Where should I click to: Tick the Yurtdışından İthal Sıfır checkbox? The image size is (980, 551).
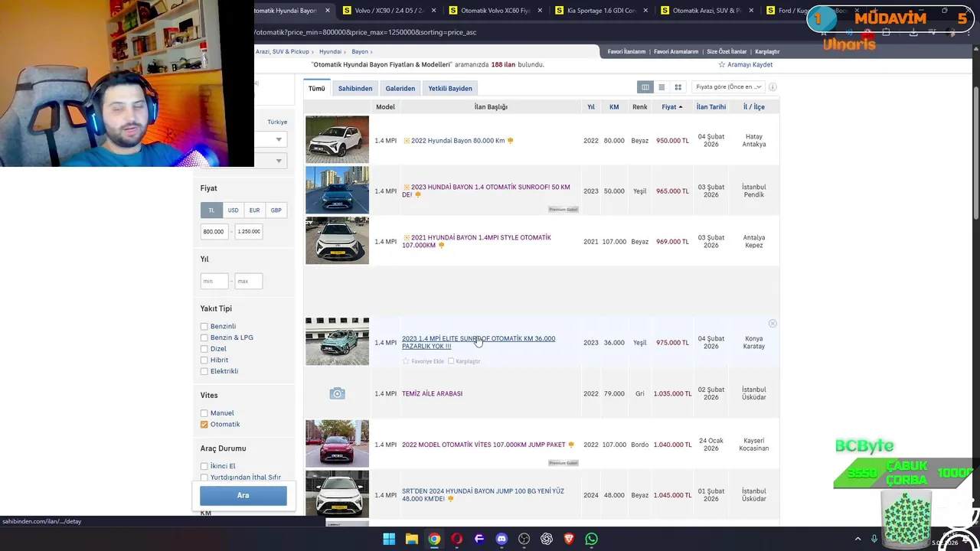(204, 478)
